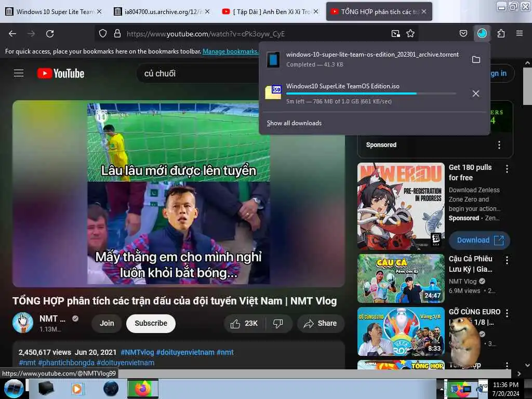Open the media player taskbar icon
Image resolution: width=532 pixels, height=399 pixels.
77,389
